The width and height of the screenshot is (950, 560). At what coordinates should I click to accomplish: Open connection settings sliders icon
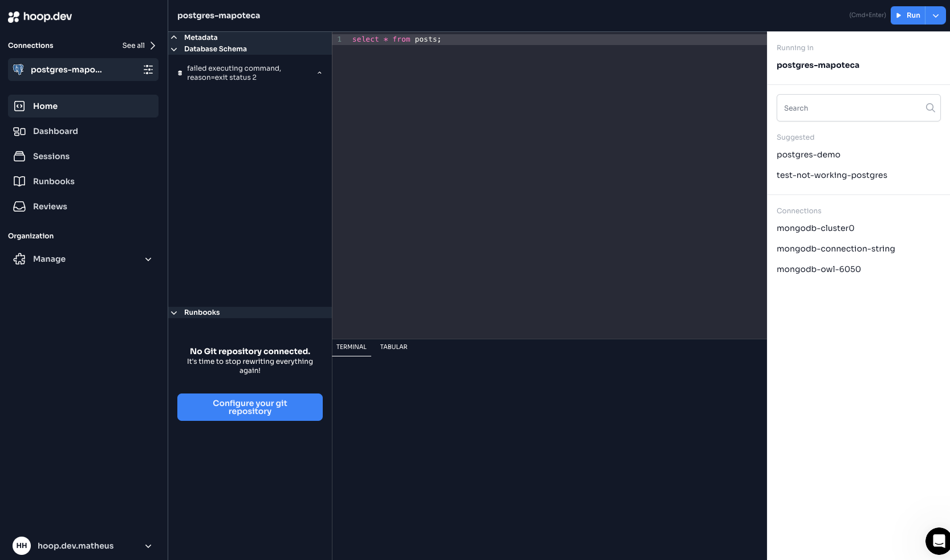coord(148,70)
